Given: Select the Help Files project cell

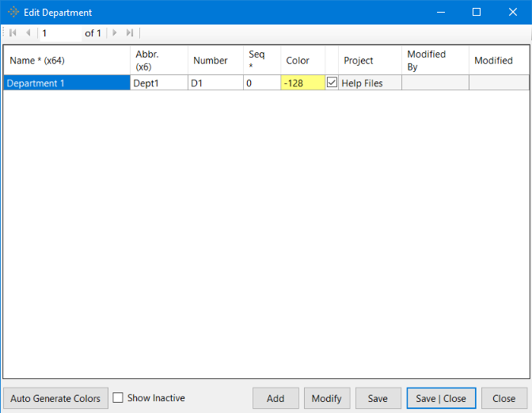Looking at the screenshot, I should [370, 83].
